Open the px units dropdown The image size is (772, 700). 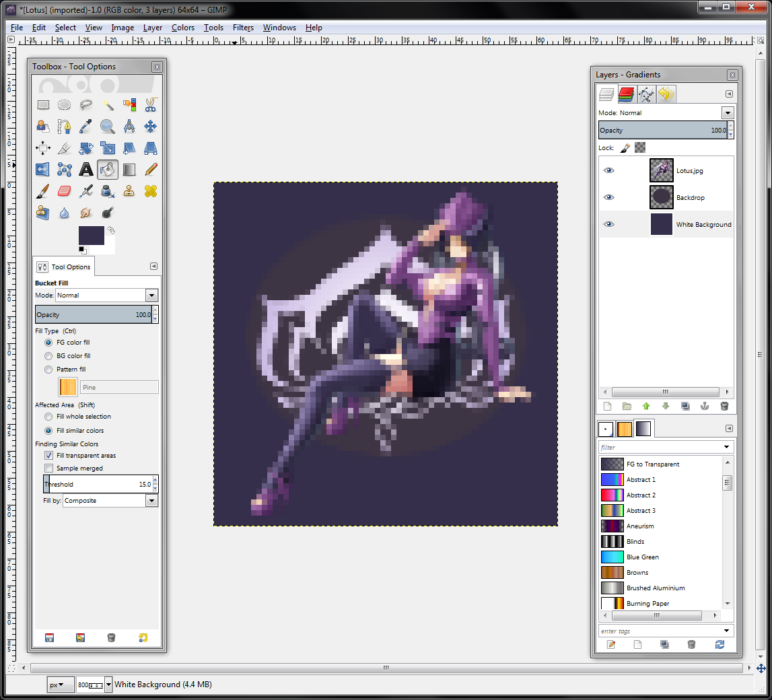(61, 685)
